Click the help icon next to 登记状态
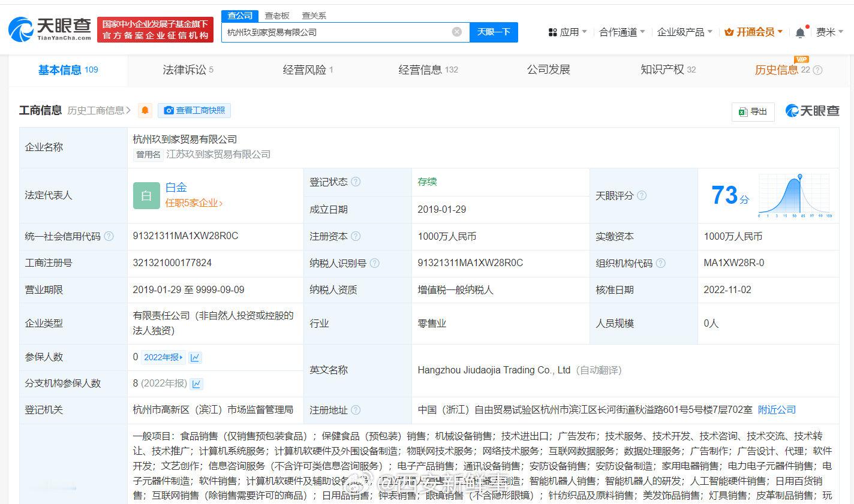854x504 pixels. 356,182
